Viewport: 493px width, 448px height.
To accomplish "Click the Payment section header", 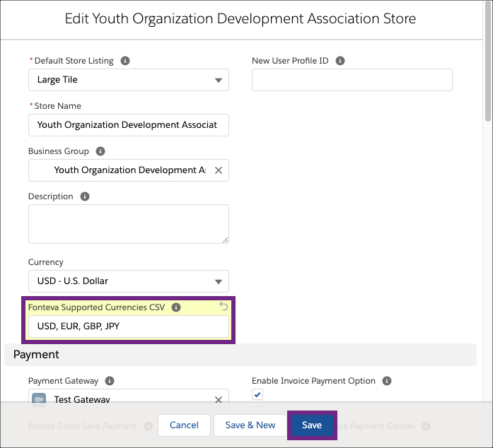I will [240, 355].
